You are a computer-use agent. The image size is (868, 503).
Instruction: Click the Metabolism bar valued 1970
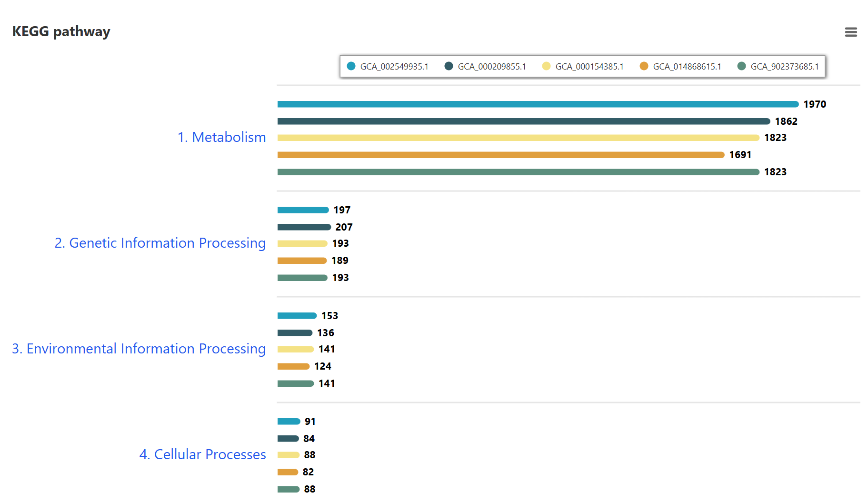point(538,104)
